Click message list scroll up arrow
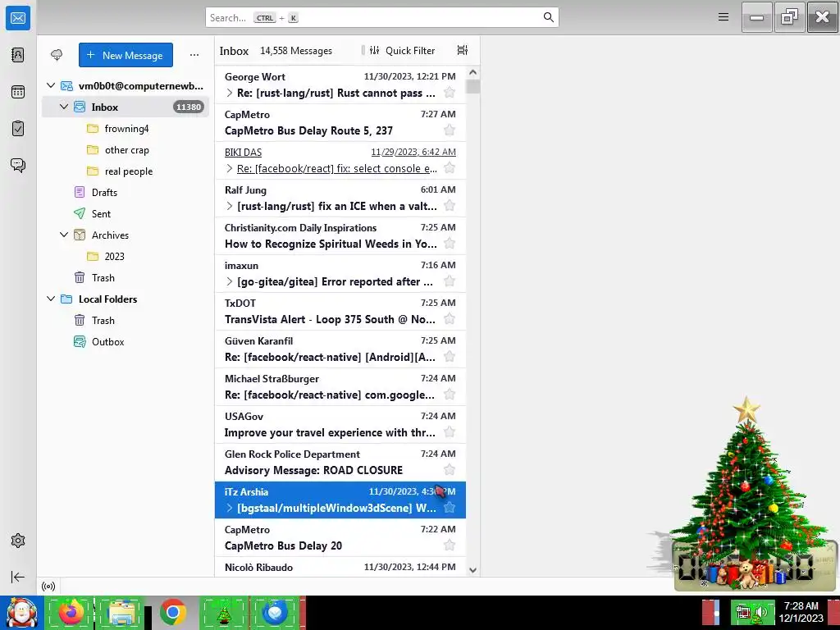The width and height of the screenshot is (840, 630). 472,72
